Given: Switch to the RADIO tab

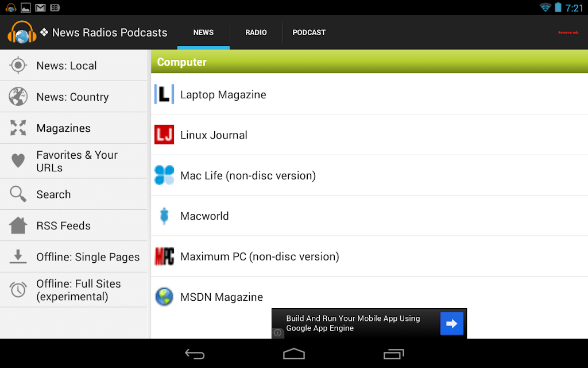Looking at the screenshot, I should 256,32.
